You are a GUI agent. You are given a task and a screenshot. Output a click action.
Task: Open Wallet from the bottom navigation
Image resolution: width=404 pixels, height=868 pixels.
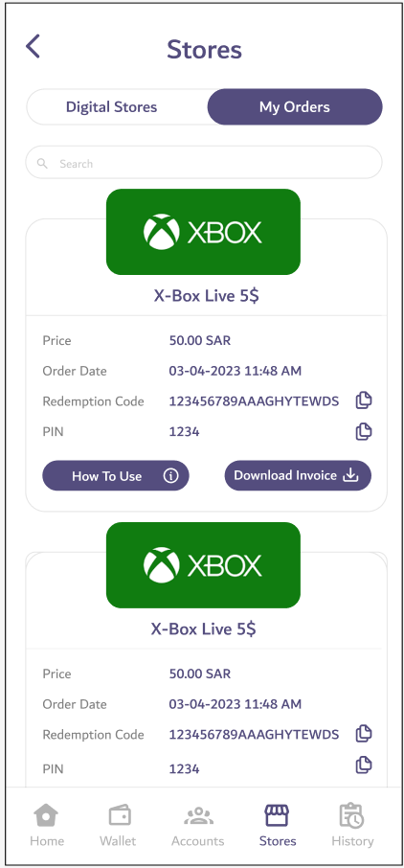pos(118,826)
